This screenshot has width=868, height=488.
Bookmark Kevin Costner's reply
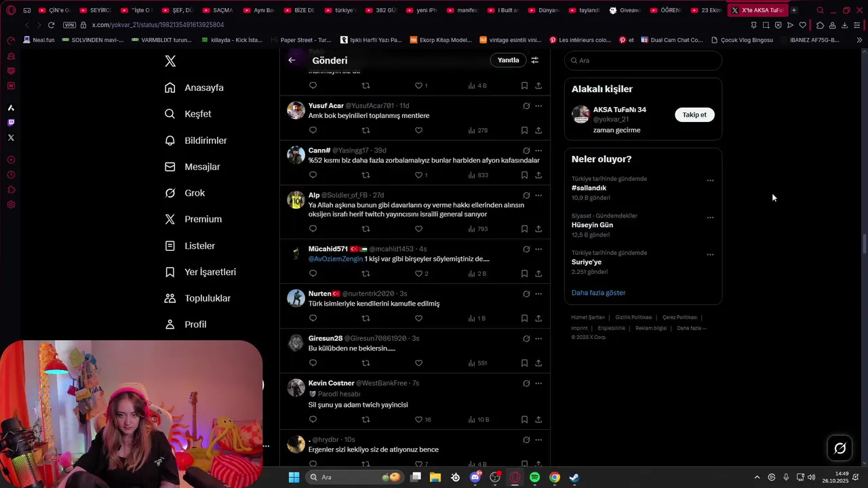click(x=524, y=420)
